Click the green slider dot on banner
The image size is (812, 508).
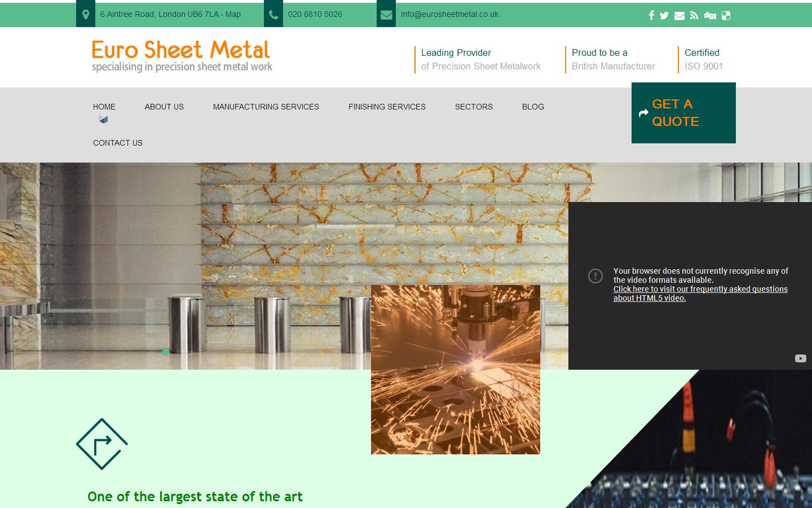(x=166, y=352)
